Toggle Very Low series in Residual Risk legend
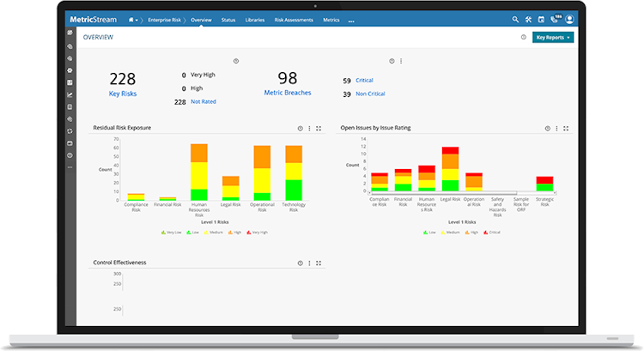Image resolution: width=644 pixels, height=351 pixels. (x=171, y=233)
